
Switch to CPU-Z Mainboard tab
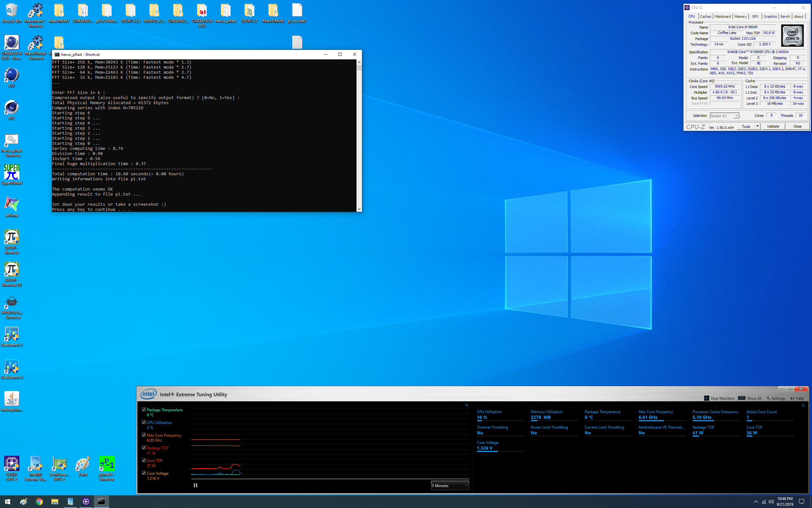click(723, 17)
